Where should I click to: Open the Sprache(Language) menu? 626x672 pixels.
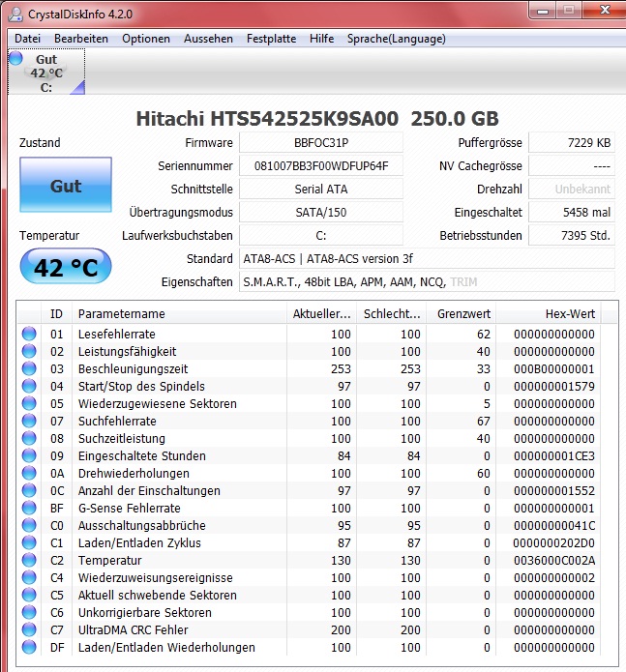[x=396, y=39]
